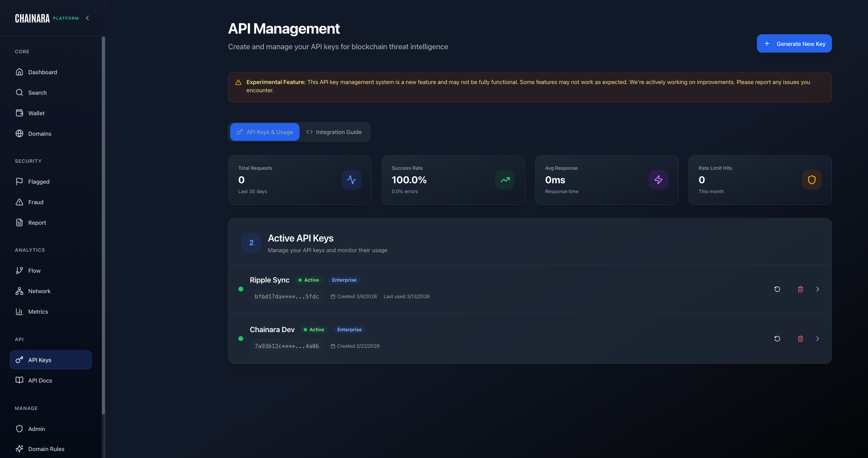
Task: Click the Metrics bar chart icon
Action: tap(19, 312)
